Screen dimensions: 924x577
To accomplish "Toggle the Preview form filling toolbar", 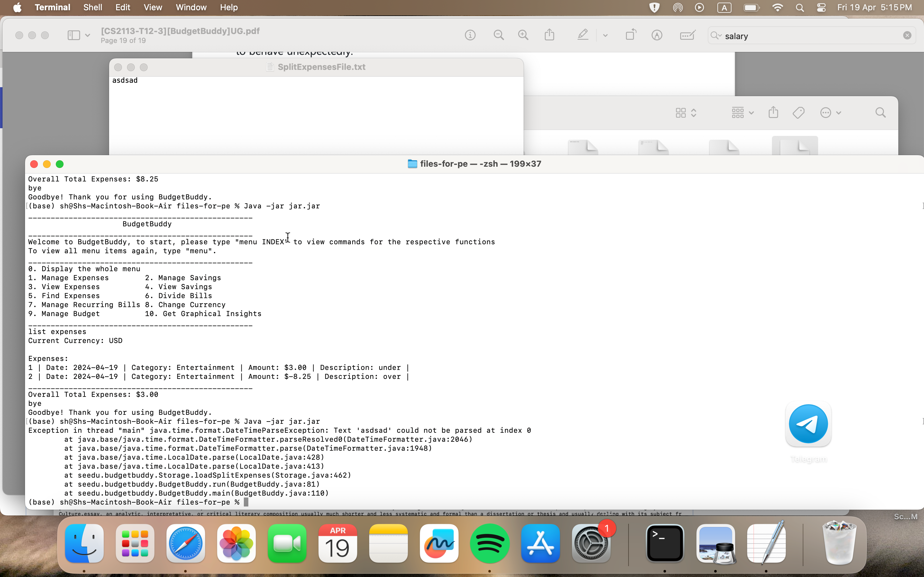I will click(x=687, y=35).
